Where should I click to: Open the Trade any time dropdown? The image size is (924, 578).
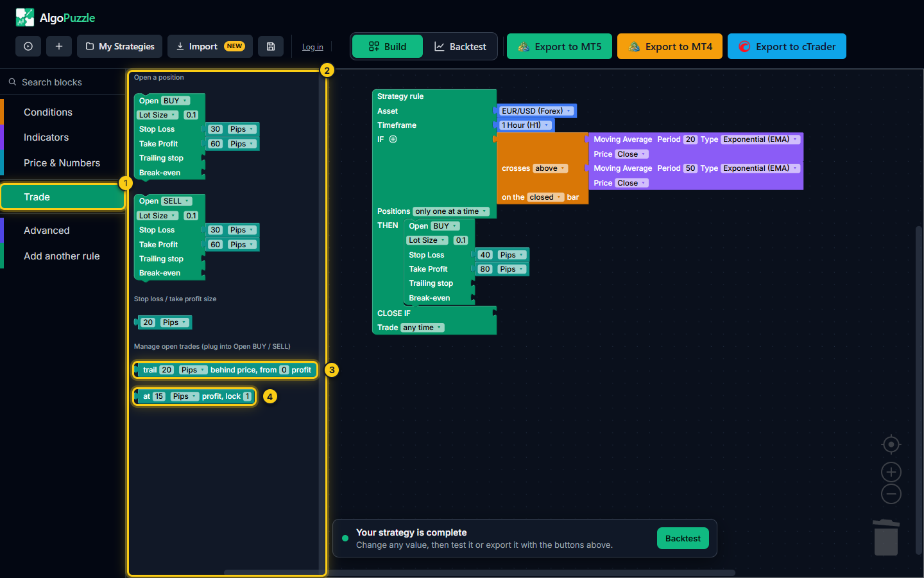(422, 328)
